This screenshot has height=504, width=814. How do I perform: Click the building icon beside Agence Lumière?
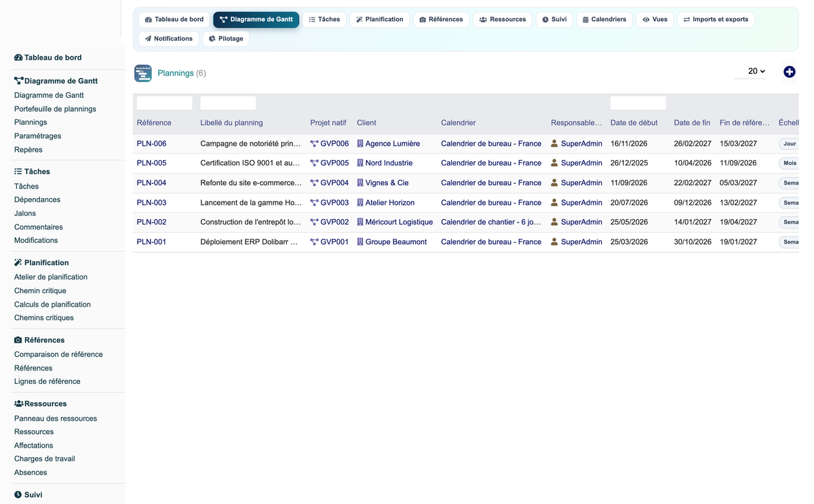tap(360, 144)
